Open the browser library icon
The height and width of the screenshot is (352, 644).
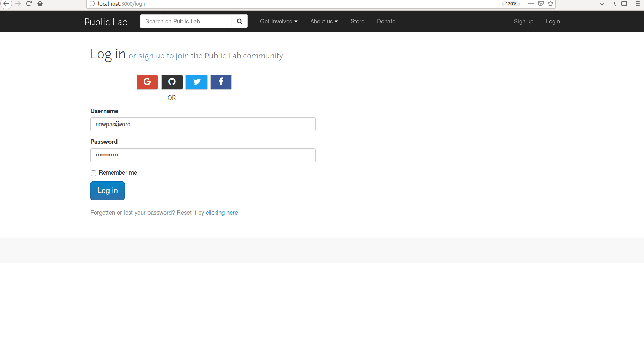pyautogui.click(x=613, y=3)
